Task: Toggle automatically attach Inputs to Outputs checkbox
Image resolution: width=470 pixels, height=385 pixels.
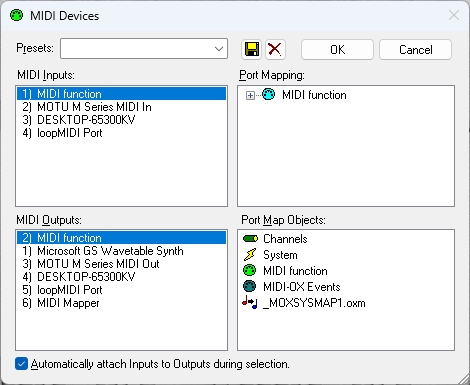Action: point(21,364)
